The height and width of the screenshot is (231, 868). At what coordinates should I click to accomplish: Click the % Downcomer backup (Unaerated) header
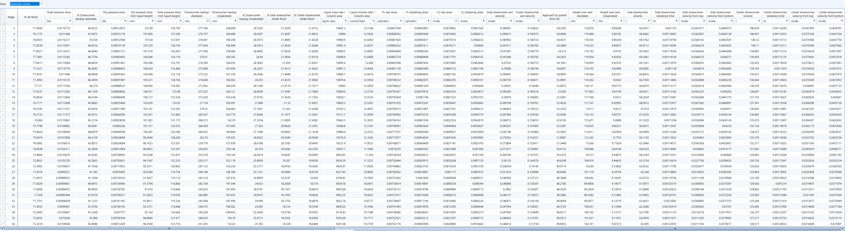(252, 17)
